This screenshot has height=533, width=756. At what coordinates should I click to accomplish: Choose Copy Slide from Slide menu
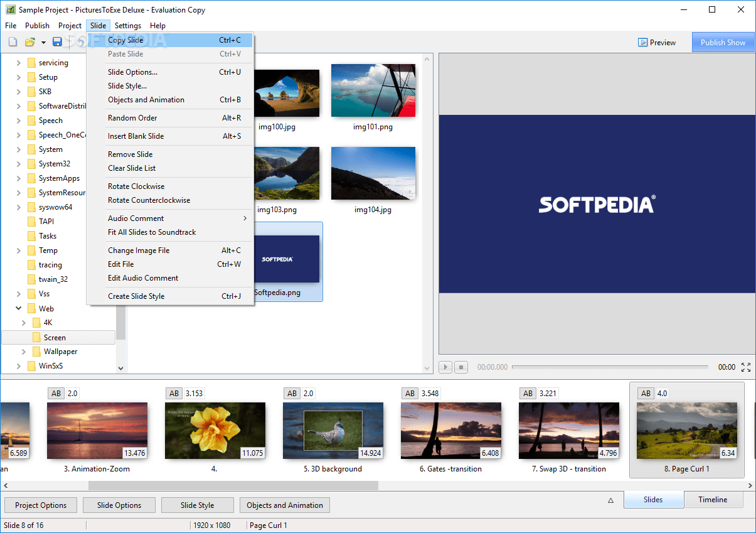170,40
